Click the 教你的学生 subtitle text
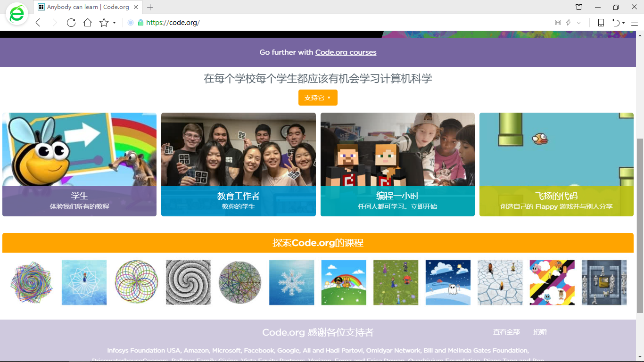Image resolution: width=644 pixels, height=362 pixels. coord(239,206)
